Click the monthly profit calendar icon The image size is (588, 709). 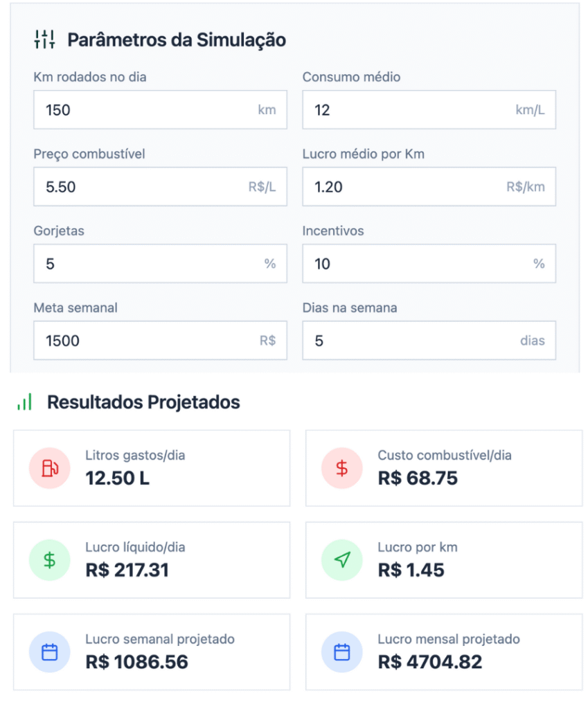pyautogui.click(x=342, y=652)
